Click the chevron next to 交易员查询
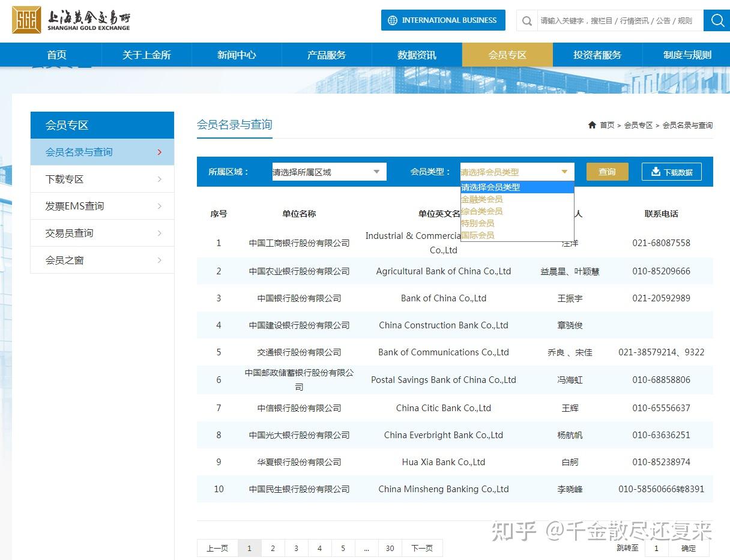Viewport: 730px width, 560px height. [x=159, y=233]
